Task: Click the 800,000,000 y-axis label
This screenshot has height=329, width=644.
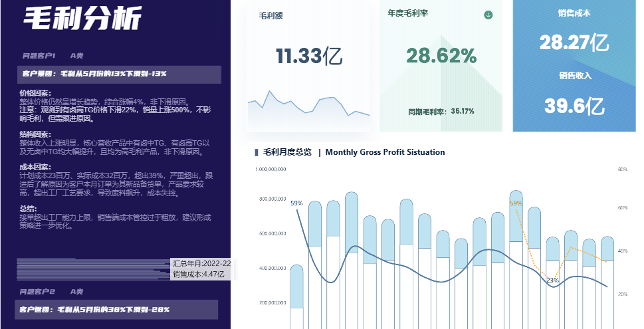Action: (272, 199)
